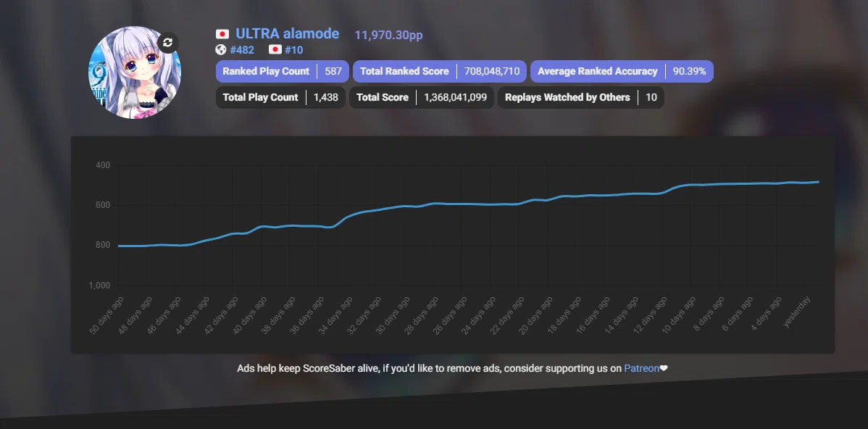Click the 42 days ago axis label
Viewport: 868px width, 429px height.
[x=222, y=315]
